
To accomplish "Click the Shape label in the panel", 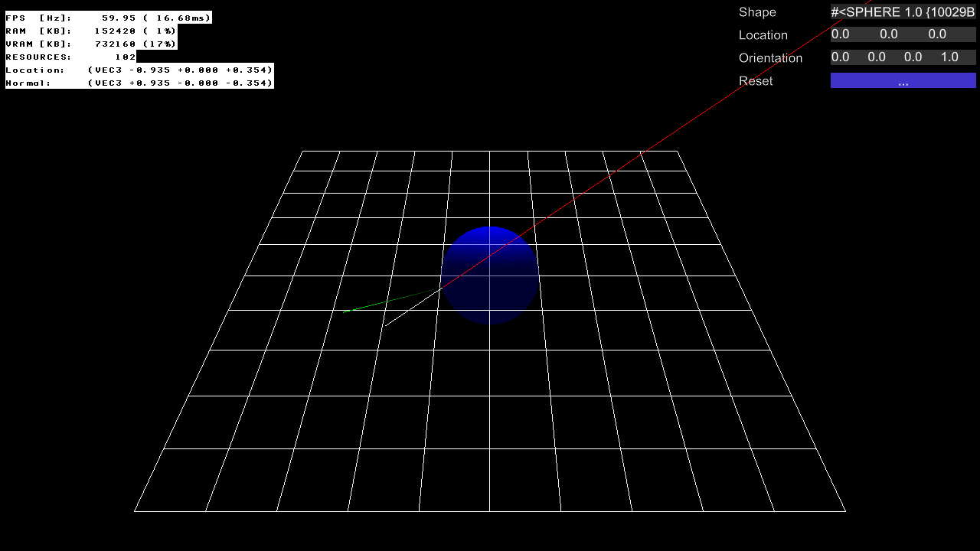I will pyautogui.click(x=757, y=12).
